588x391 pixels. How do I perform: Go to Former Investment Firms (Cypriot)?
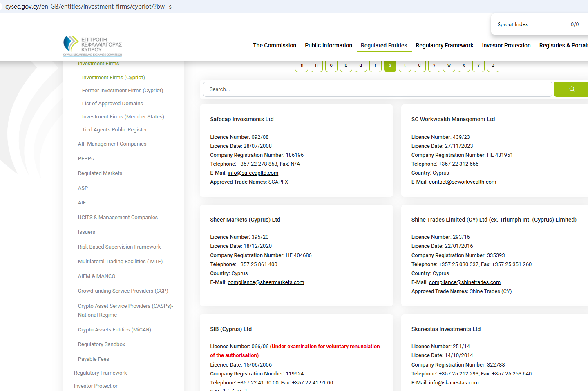[122, 91]
